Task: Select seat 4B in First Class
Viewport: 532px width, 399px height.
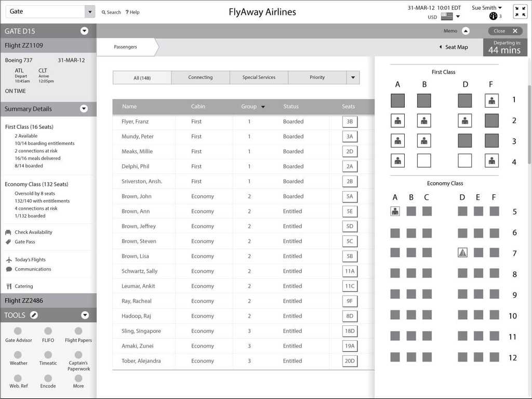Action: (x=424, y=161)
